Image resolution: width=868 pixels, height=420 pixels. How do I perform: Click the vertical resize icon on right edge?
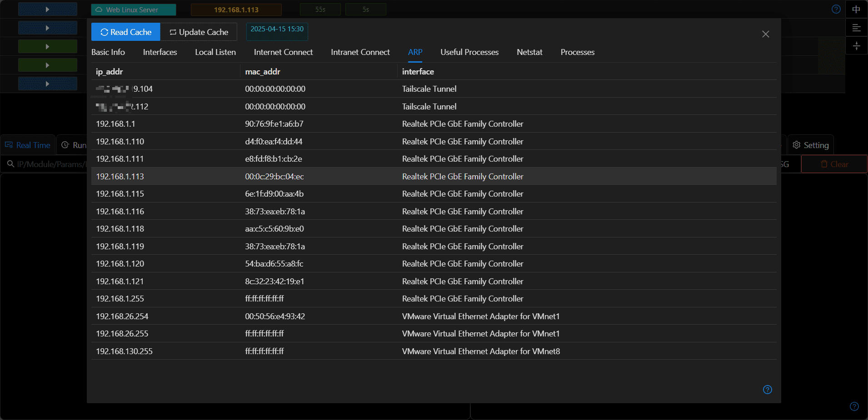pyautogui.click(x=857, y=46)
